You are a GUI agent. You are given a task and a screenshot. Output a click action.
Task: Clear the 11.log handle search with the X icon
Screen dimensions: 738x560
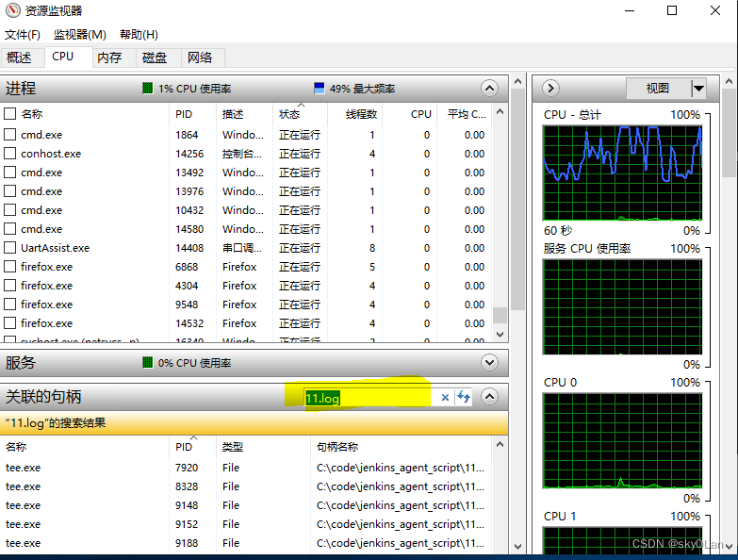[x=445, y=398]
